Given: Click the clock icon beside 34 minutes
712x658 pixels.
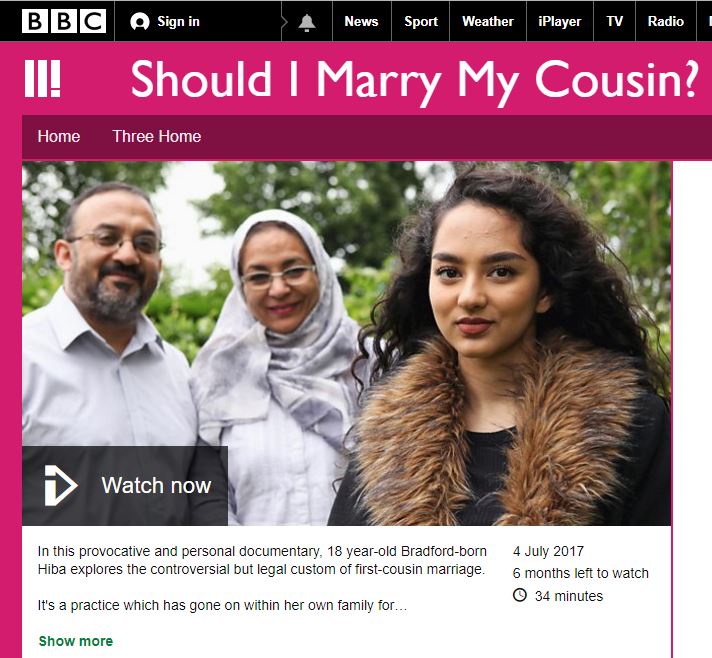Looking at the screenshot, I should coord(520,595).
